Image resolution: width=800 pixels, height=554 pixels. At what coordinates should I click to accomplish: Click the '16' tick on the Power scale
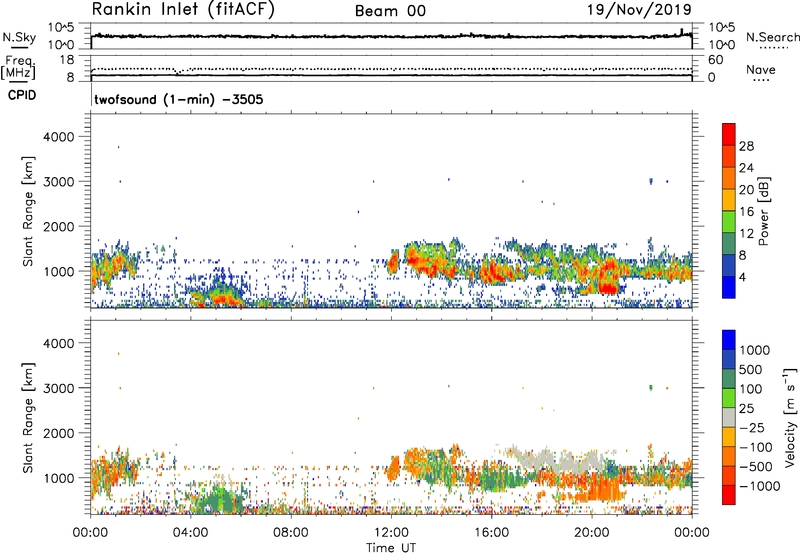pyautogui.click(x=746, y=212)
